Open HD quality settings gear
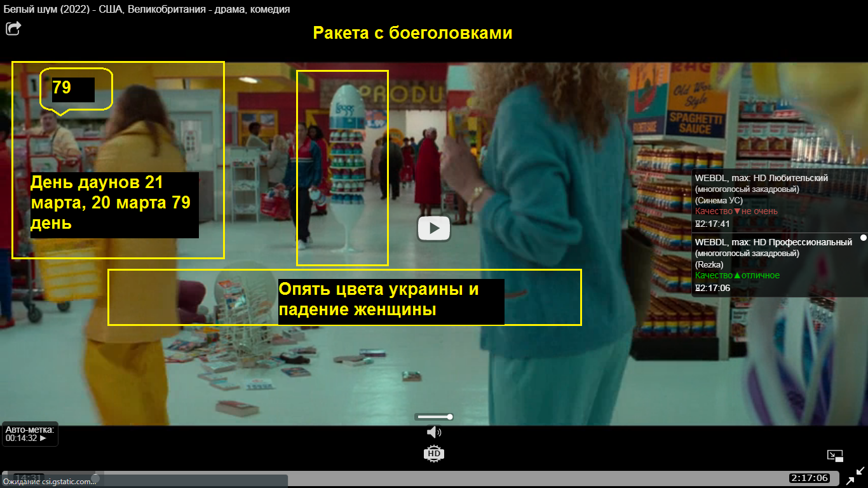This screenshot has height=488, width=868. coord(434,453)
